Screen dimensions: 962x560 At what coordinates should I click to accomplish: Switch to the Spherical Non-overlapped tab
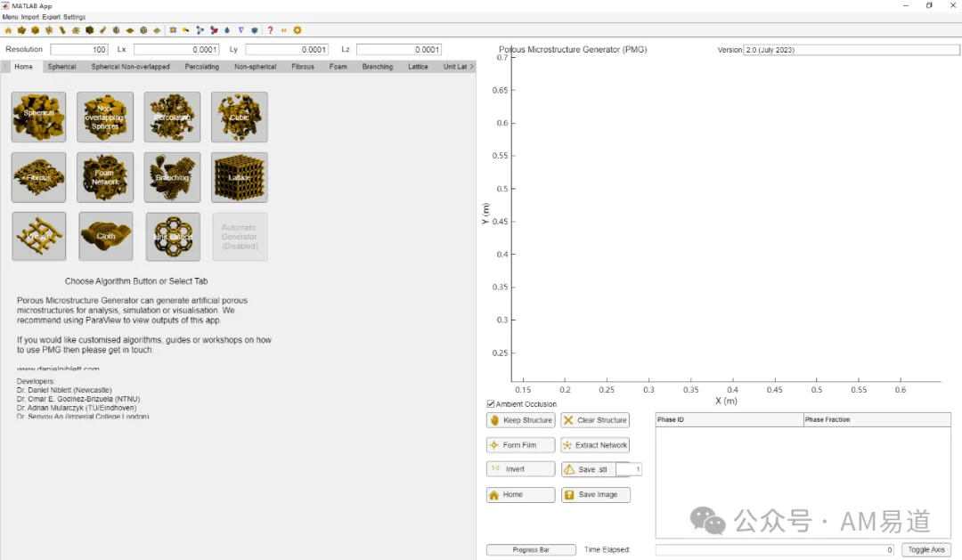(x=131, y=66)
